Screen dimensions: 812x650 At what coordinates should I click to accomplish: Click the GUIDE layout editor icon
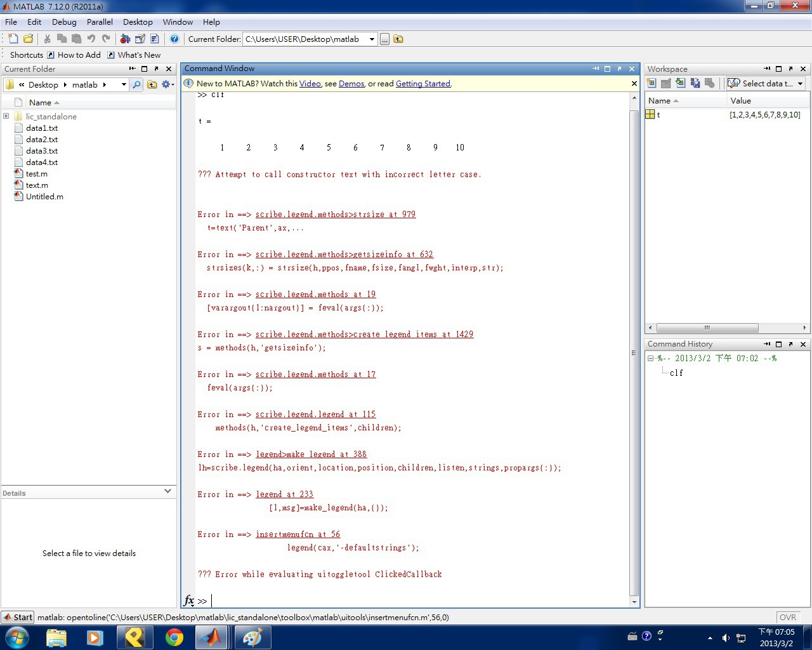pyautogui.click(x=140, y=39)
